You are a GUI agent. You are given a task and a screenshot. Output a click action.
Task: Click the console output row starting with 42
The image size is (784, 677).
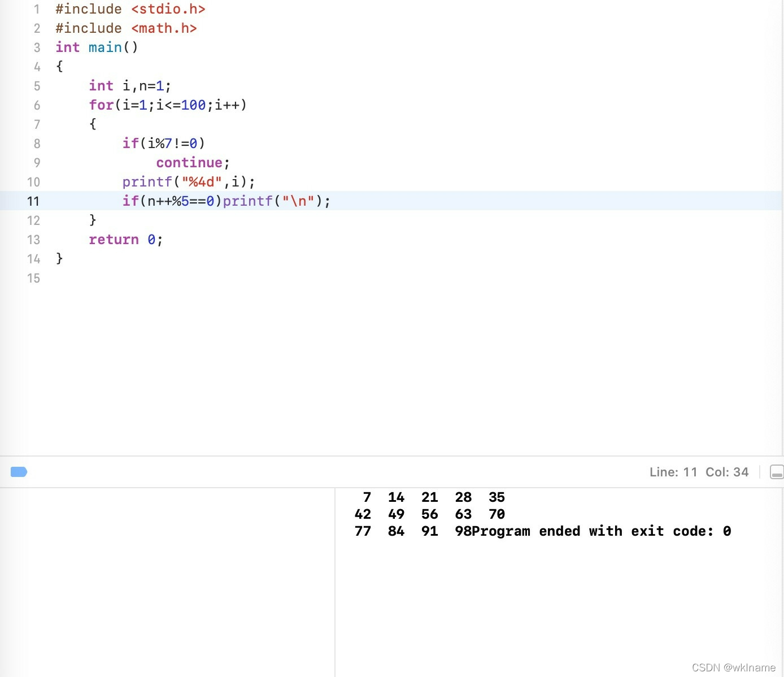430,514
